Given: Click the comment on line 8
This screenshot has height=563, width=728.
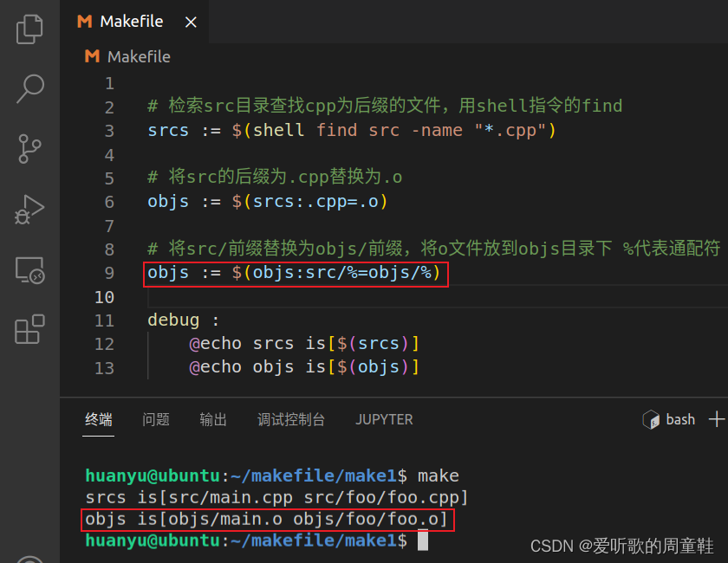Looking at the screenshot, I should (x=434, y=249).
